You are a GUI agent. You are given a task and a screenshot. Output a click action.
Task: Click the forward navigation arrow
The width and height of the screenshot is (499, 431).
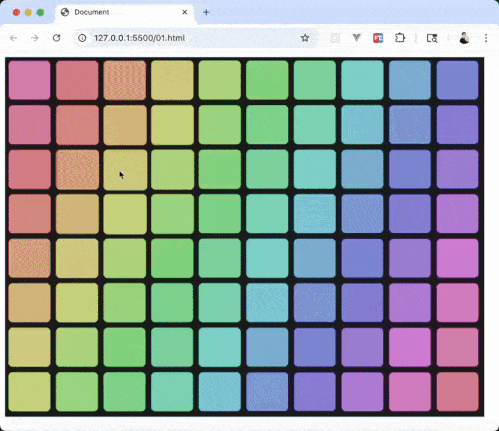coord(35,38)
